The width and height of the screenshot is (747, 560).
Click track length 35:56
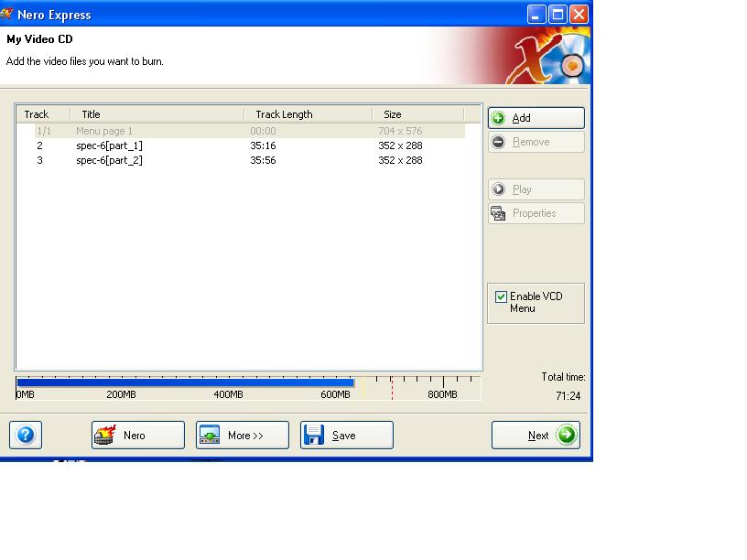pos(263,160)
